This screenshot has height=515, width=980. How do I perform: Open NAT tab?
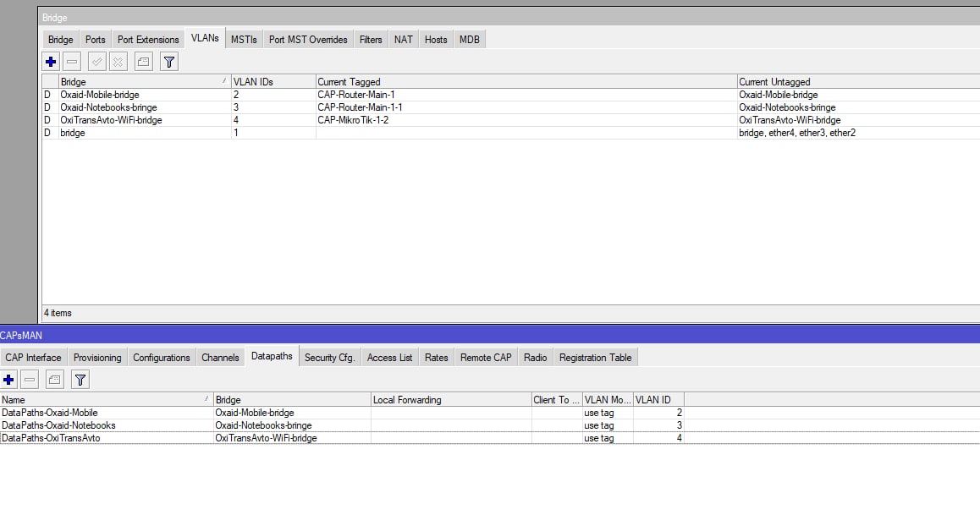point(403,40)
